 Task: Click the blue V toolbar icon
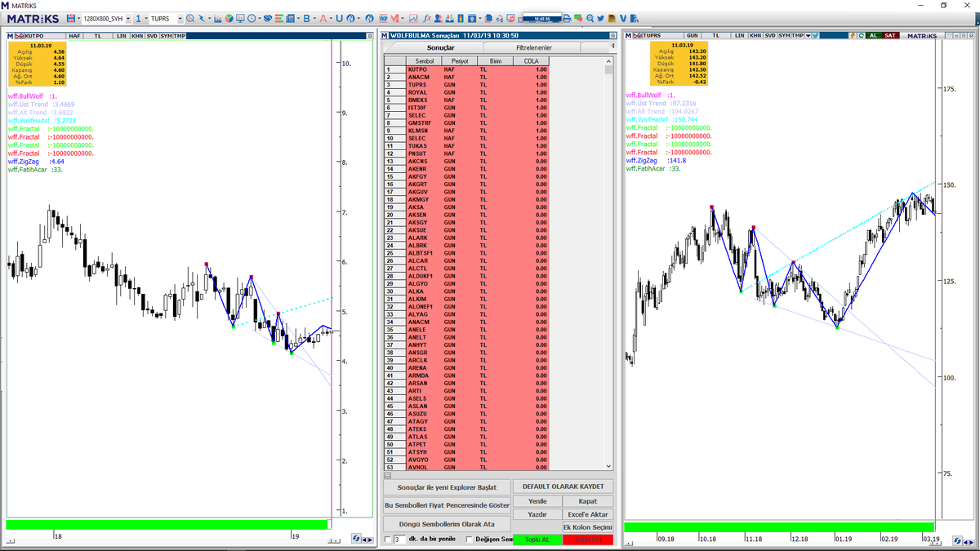pyautogui.click(x=623, y=19)
